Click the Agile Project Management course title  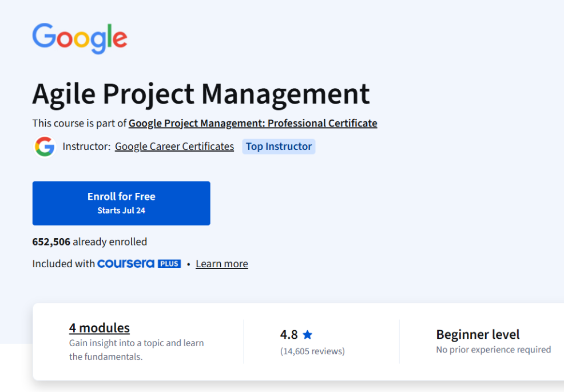tap(201, 93)
